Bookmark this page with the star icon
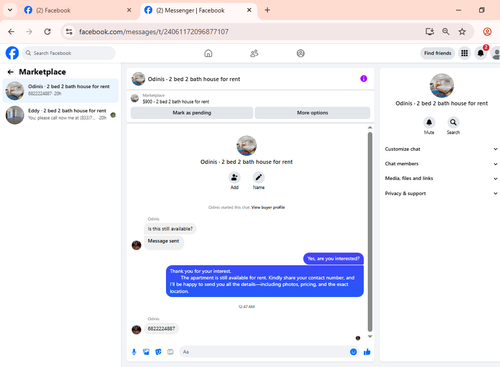The width and height of the screenshot is (500, 367). click(462, 32)
